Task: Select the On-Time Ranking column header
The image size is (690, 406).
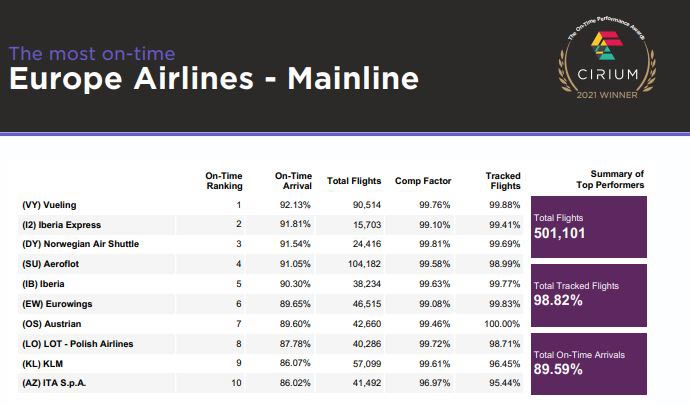Action: click(224, 180)
